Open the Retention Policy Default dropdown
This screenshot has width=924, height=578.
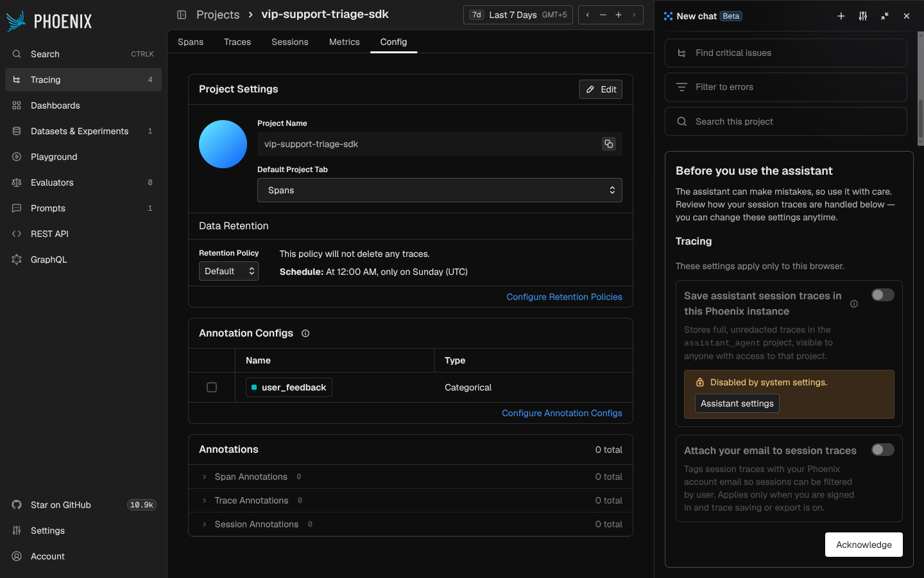pyautogui.click(x=229, y=271)
